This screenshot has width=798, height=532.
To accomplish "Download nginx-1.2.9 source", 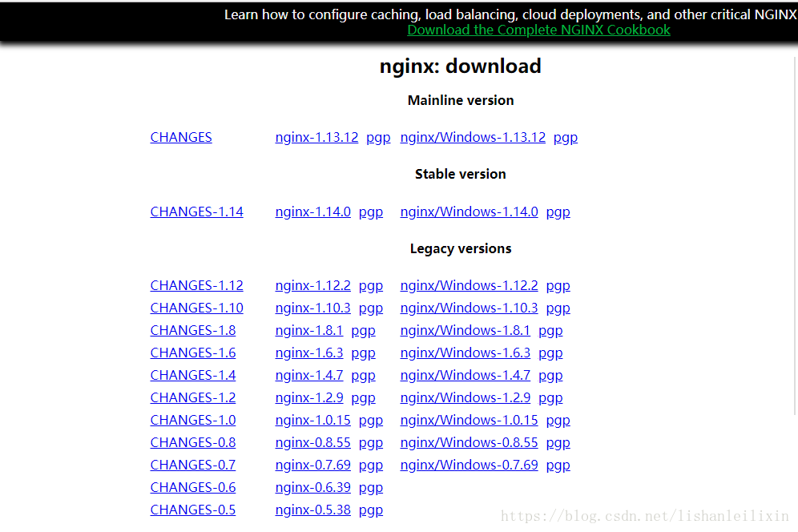I will [309, 397].
